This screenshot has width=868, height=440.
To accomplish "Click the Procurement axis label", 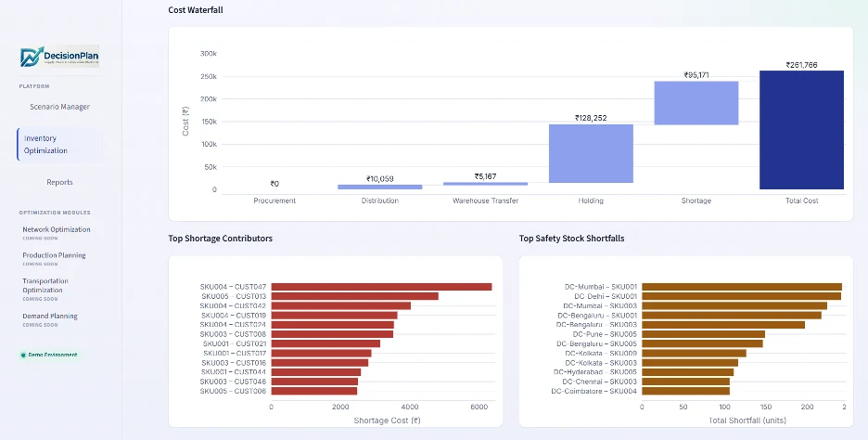I will pyautogui.click(x=274, y=201).
